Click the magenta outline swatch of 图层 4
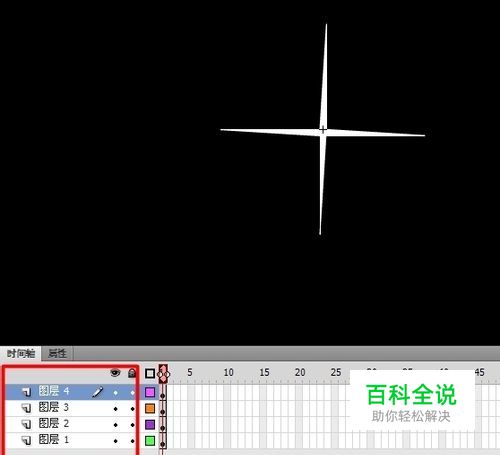This screenshot has height=455, width=500. coord(150,392)
